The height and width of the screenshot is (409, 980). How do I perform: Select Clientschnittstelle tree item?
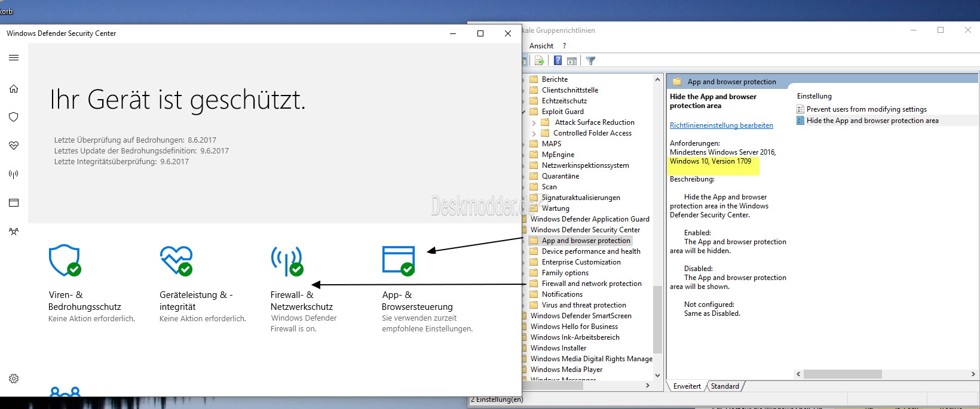pyautogui.click(x=569, y=90)
